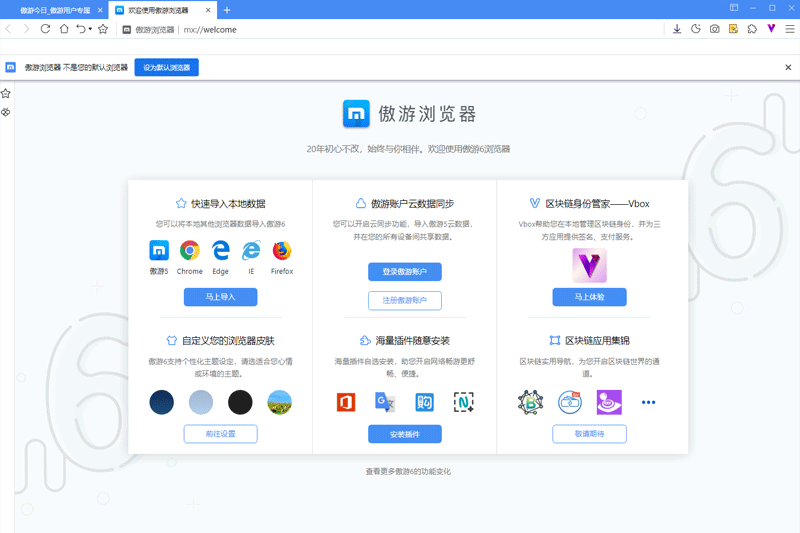
Task: Click the 前往设置 button
Action: pyautogui.click(x=220, y=434)
